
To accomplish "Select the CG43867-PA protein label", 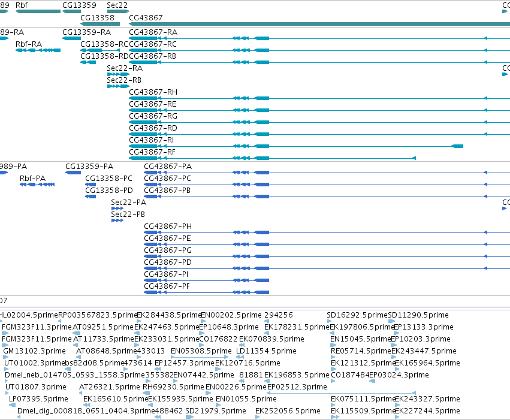I will point(168,167).
